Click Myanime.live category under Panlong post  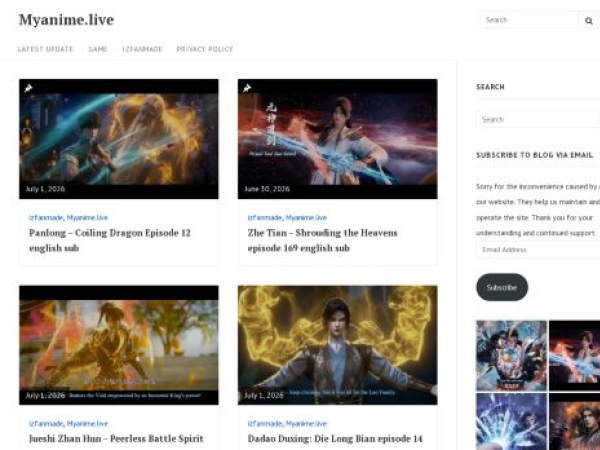point(87,218)
